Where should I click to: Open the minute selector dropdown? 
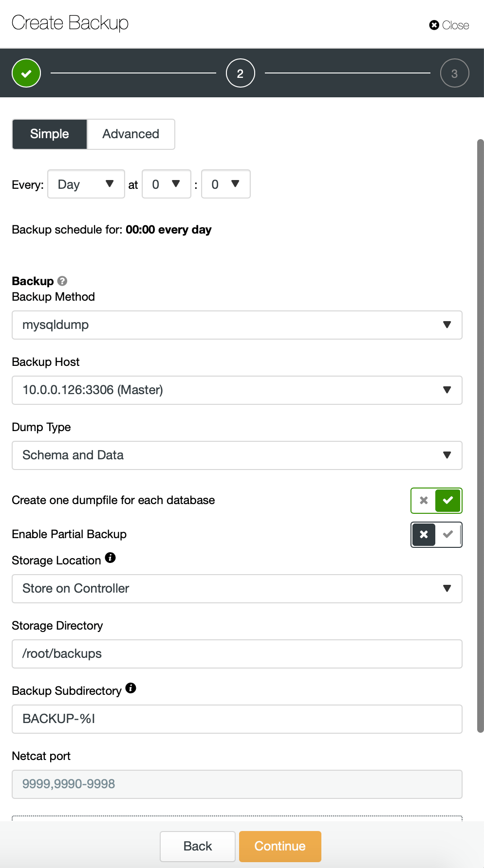point(225,184)
